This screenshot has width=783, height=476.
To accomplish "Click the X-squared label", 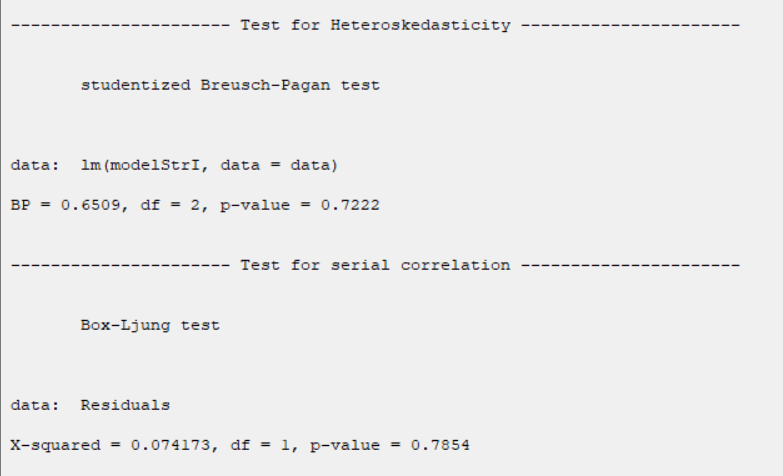I will 55,445.
